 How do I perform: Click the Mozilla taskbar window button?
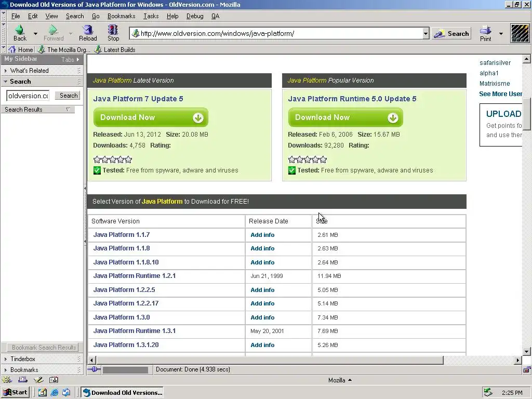pos(123,393)
